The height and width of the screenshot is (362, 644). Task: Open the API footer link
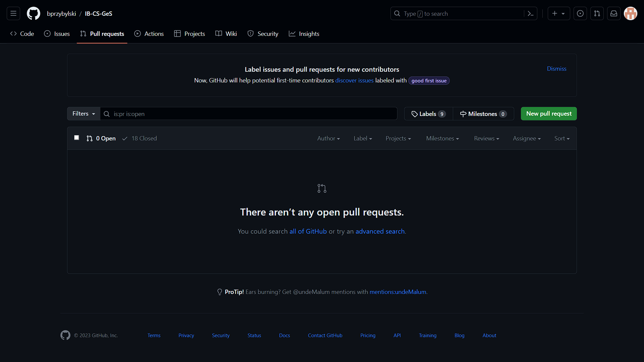[x=397, y=336]
